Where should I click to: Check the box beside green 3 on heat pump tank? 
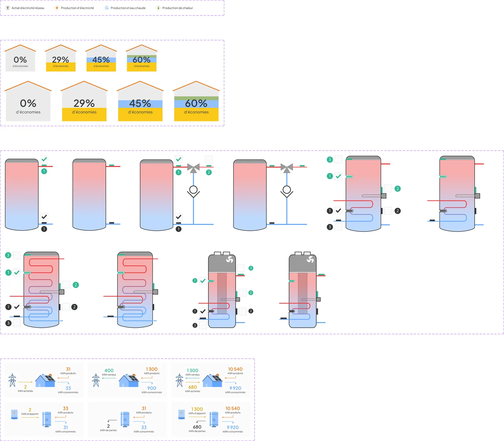click(241, 268)
